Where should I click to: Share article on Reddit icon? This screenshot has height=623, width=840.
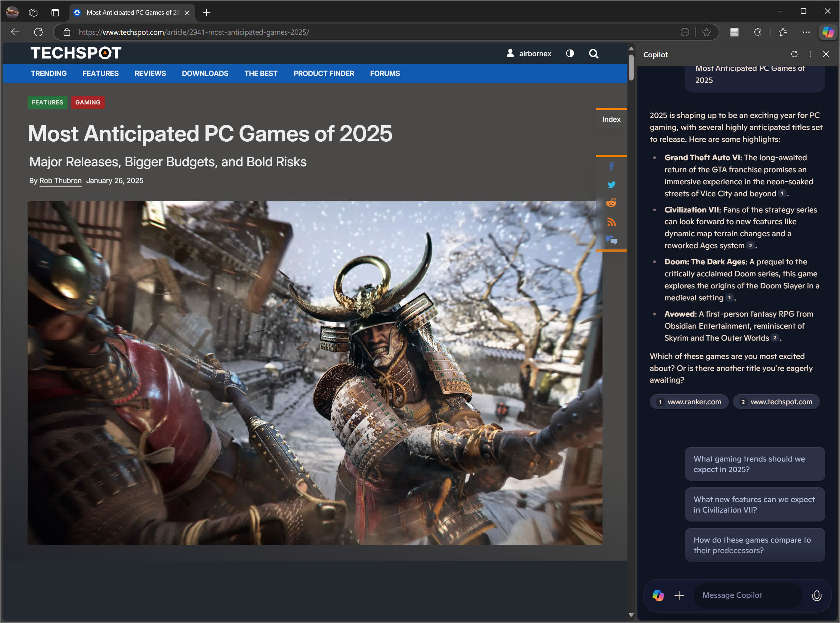click(611, 203)
